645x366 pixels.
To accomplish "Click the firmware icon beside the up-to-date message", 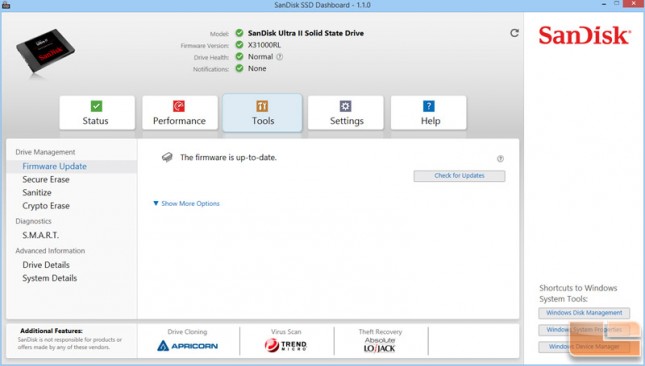I will tap(167, 157).
